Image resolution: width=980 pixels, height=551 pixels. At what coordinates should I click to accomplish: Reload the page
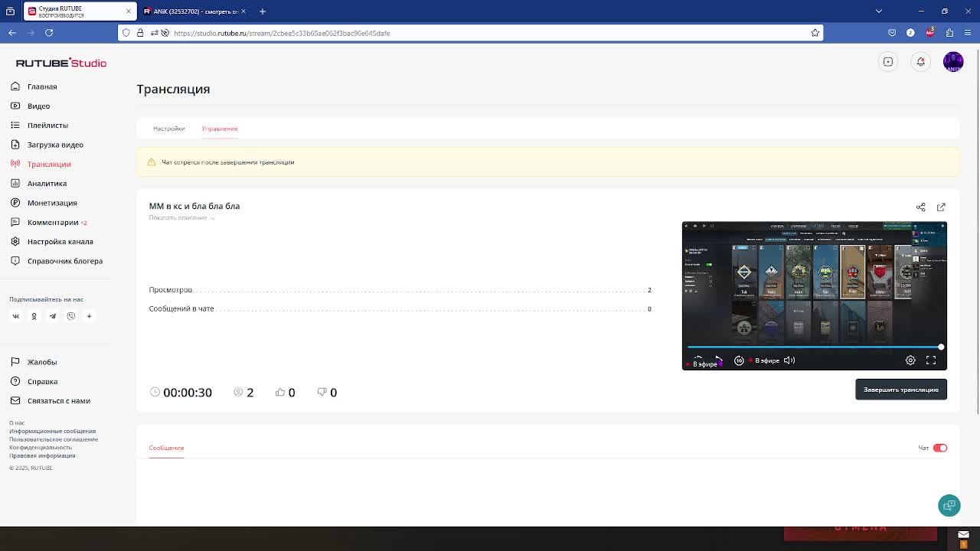coord(49,33)
